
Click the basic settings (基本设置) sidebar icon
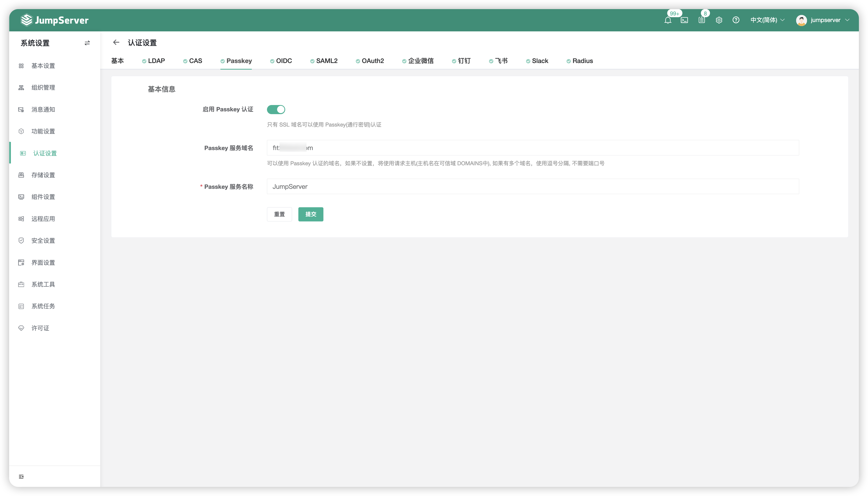21,66
